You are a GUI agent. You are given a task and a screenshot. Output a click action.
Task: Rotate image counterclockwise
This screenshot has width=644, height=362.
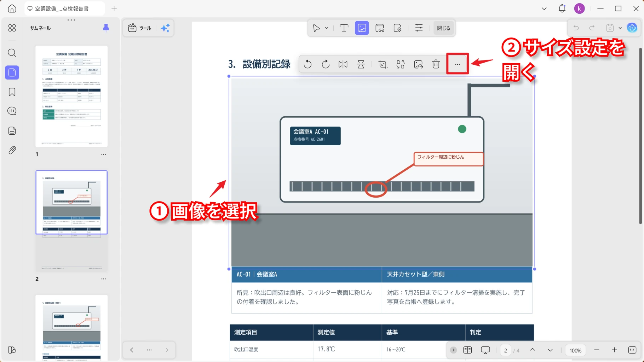307,64
